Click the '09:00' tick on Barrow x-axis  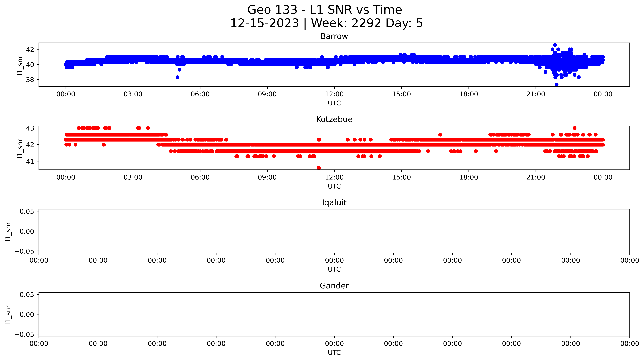tap(267, 94)
